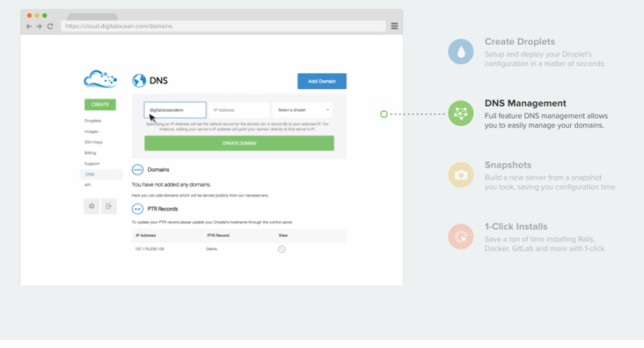Select the 1-Click Installs feature heading
The image size is (644, 348).
pos(516,226)
